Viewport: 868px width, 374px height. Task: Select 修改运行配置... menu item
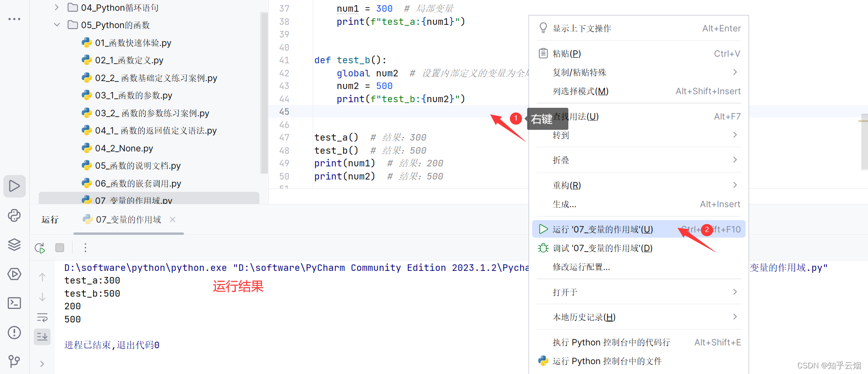click(639, 267)
